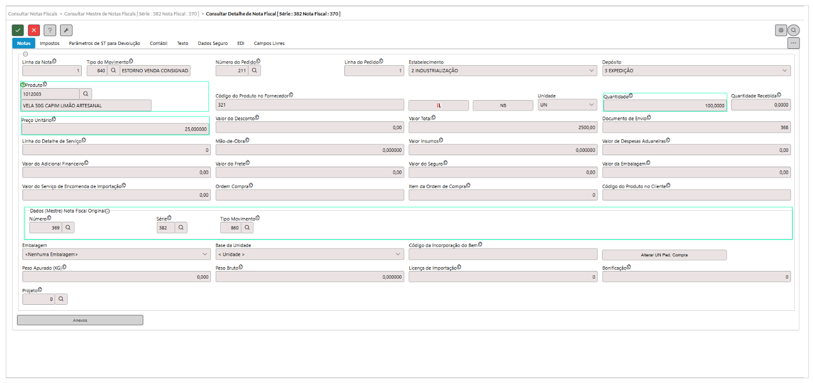Viewport: 813px width, 383px height.
Task: Click the small round toggle above Linha da Nota
Action: coord(26,53)
